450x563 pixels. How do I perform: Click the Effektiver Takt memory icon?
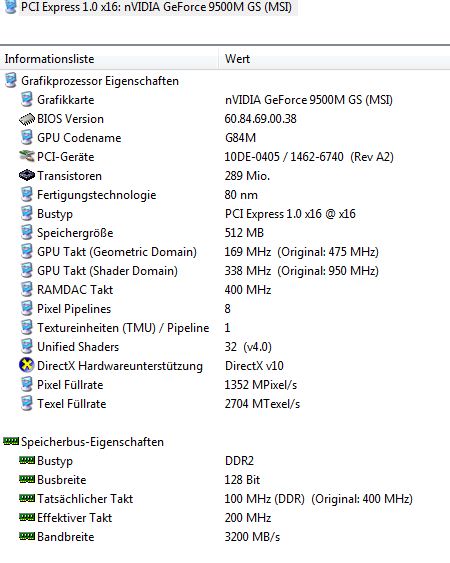point(27,517)
